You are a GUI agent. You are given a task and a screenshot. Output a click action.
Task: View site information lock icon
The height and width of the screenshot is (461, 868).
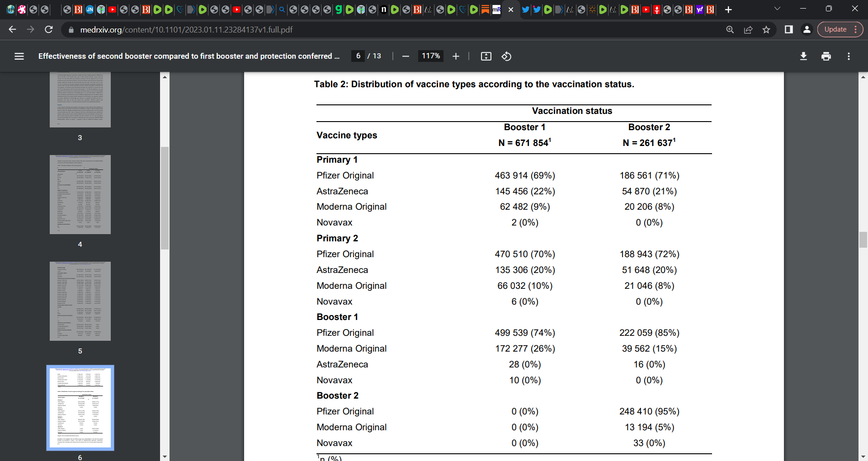pos(71,29)
